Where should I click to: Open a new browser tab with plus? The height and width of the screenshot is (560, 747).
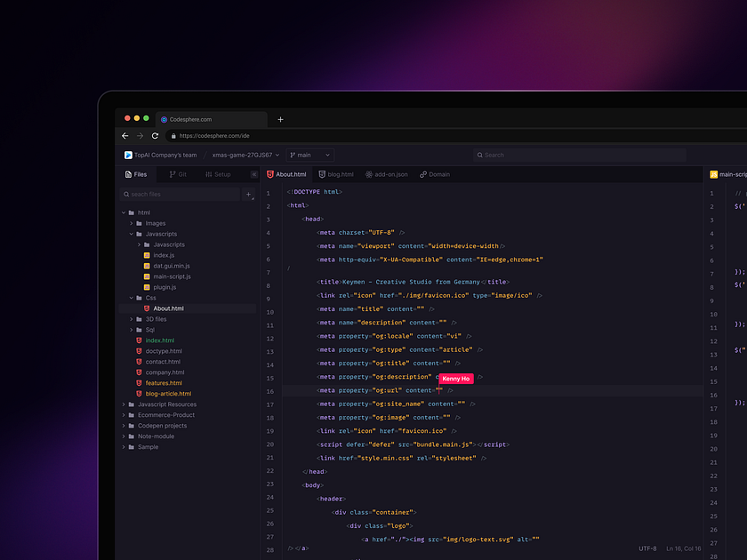tap(281, 119)
